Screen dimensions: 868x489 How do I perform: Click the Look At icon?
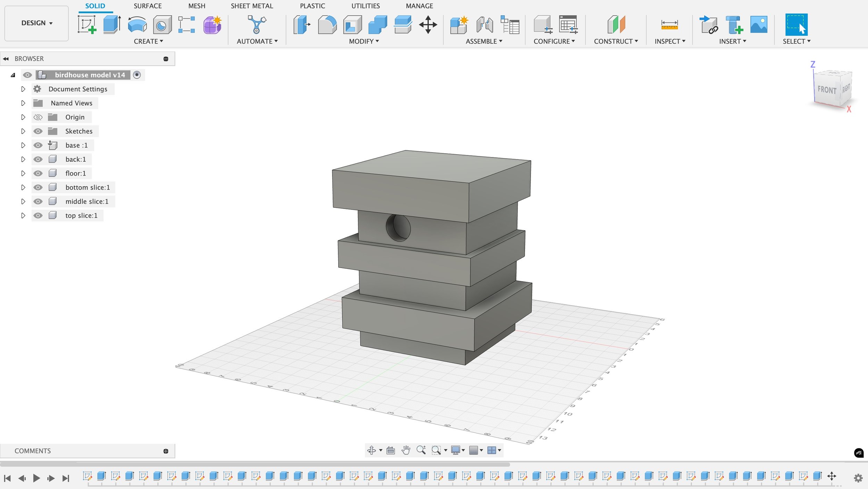tap(391, 450)
